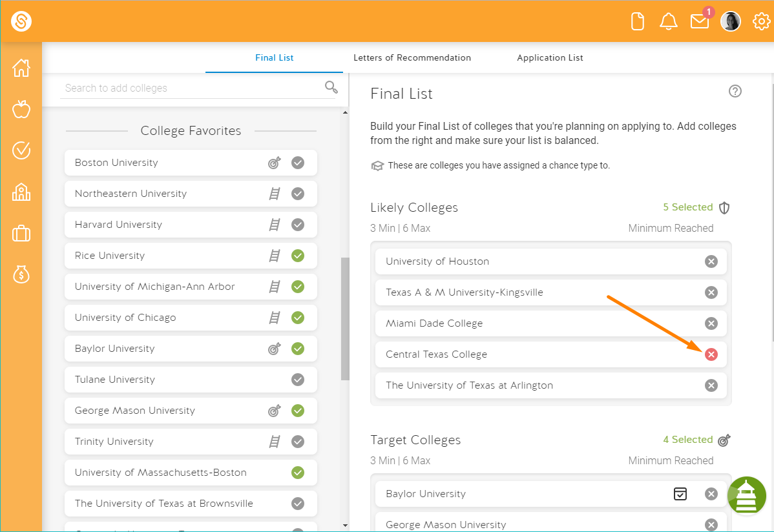Remove Baylor University from Target Colleges
The width and height of the screenshot is (774, 532).
tap(711, 494)
